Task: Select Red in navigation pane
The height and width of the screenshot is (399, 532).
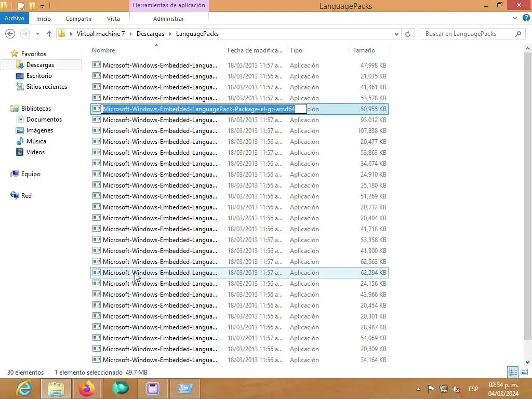Action: tap(26, 196)
